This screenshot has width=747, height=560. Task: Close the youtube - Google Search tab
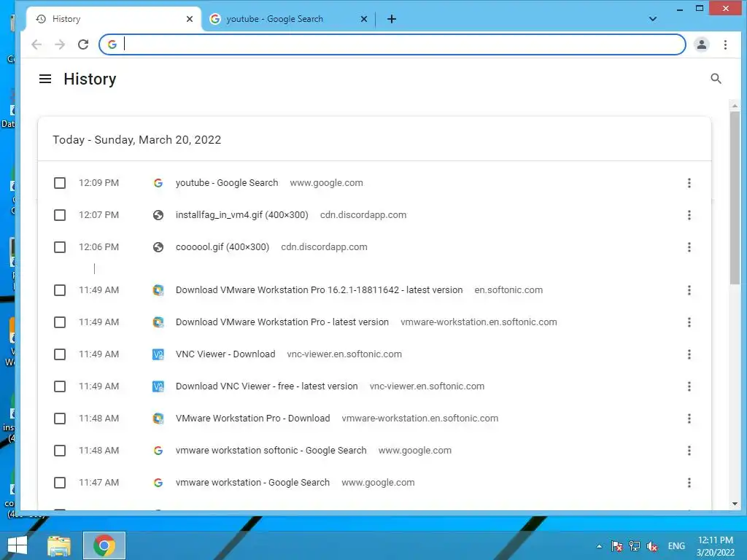point(364,19)
